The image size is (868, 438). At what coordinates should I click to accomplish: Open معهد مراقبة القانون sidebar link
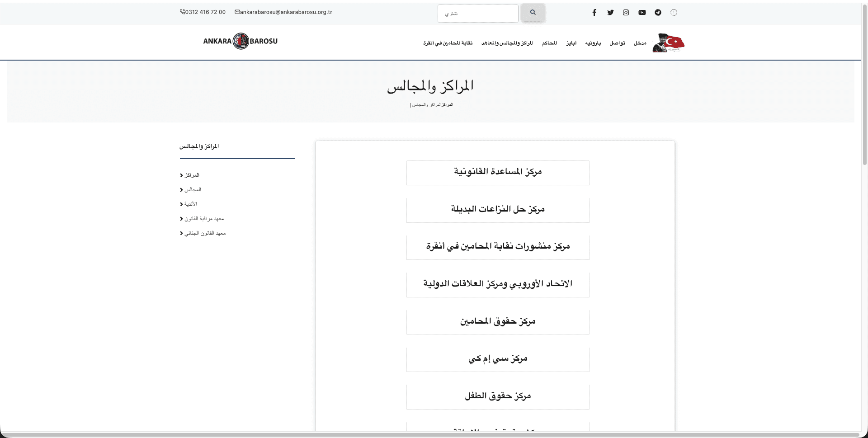click(204, 218)
